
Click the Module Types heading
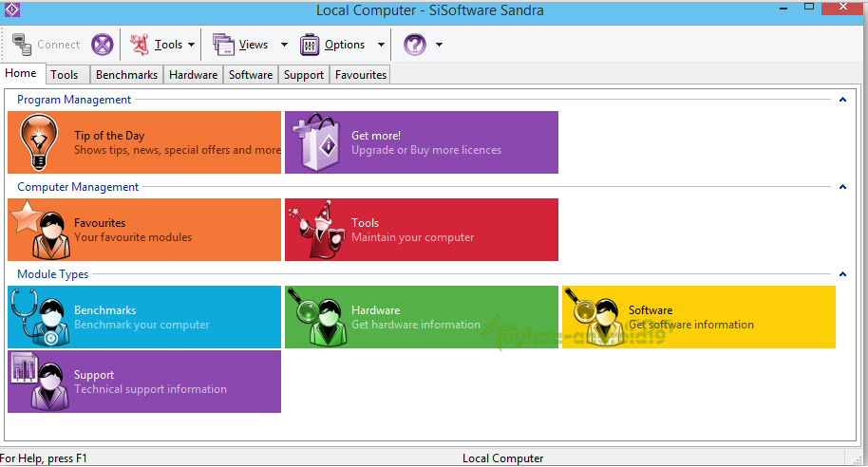pos(52,274)
